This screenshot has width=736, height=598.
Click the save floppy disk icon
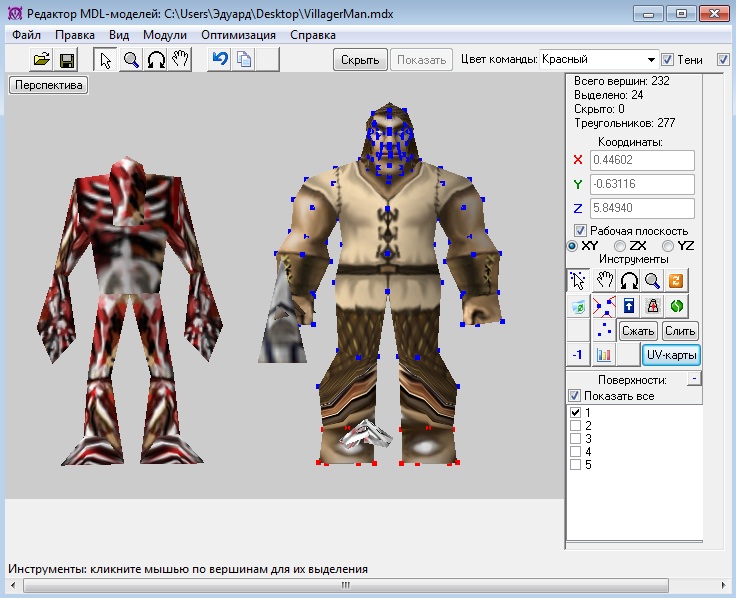point(67,60)
